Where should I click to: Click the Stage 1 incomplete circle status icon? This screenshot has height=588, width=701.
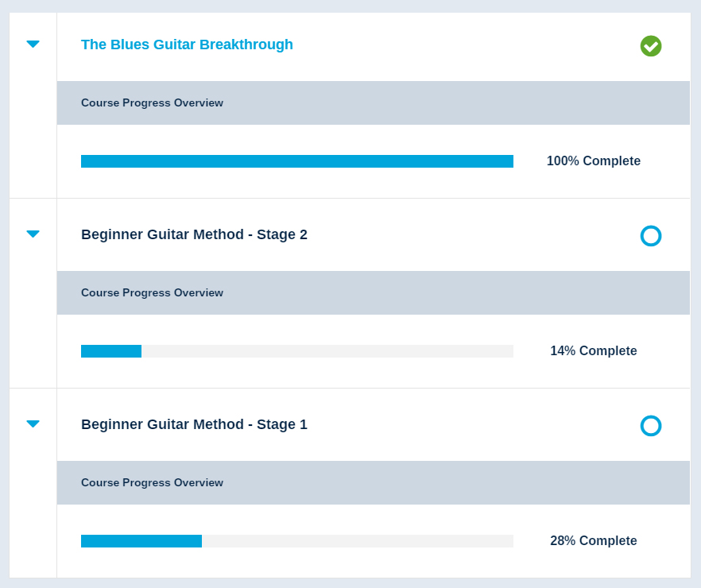[650, 426]
